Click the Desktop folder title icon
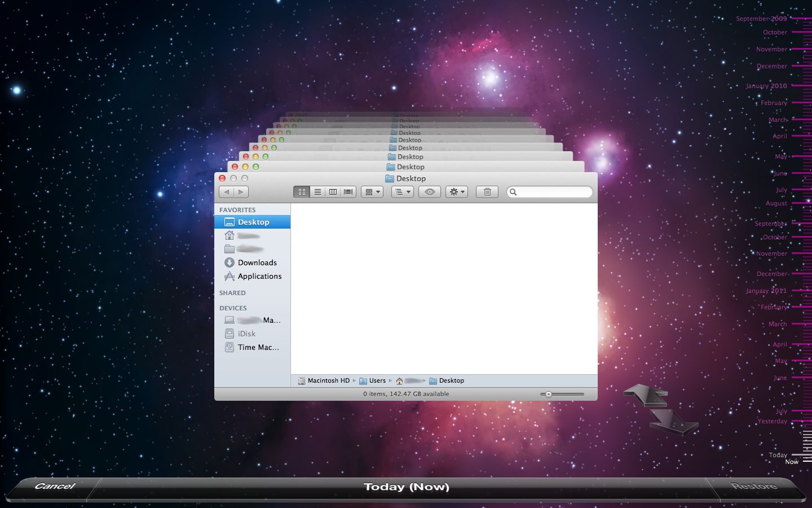 click(x=390, y=178)
